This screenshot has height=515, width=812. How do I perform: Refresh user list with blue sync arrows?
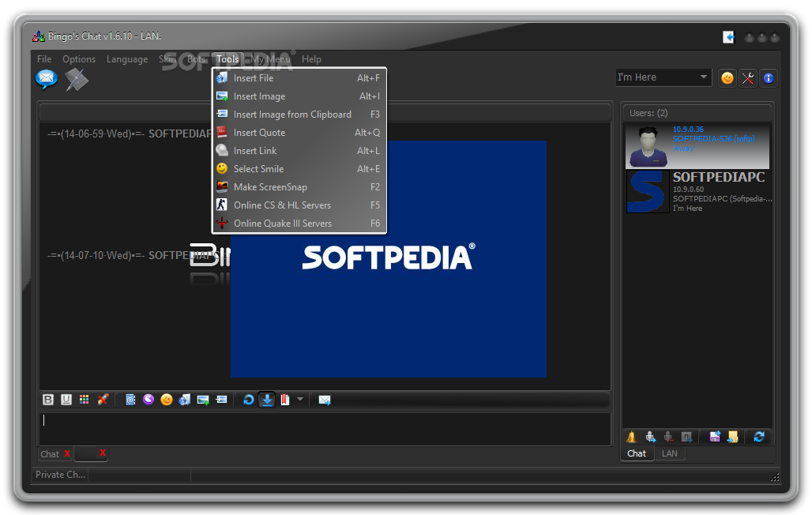tap(759, 437)
